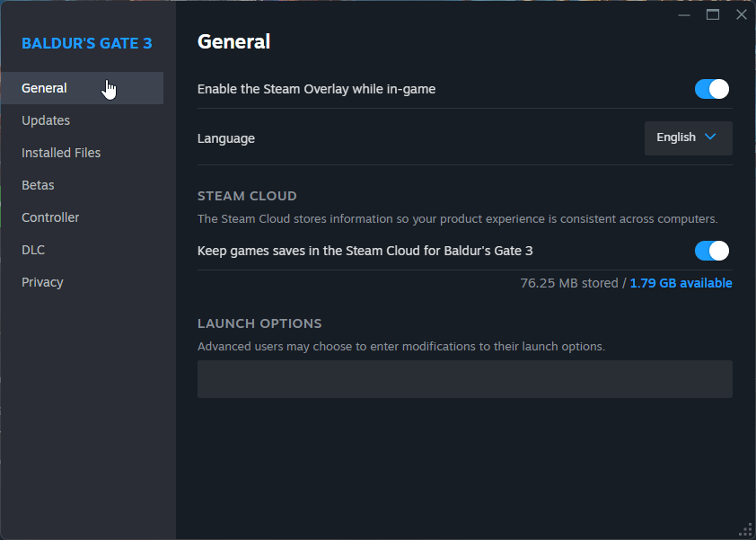Viewport: 756px width, 540px height.
Task: Disable Steam Cloud saves for Baldur's Gate 3
Action: coord(712,251)
